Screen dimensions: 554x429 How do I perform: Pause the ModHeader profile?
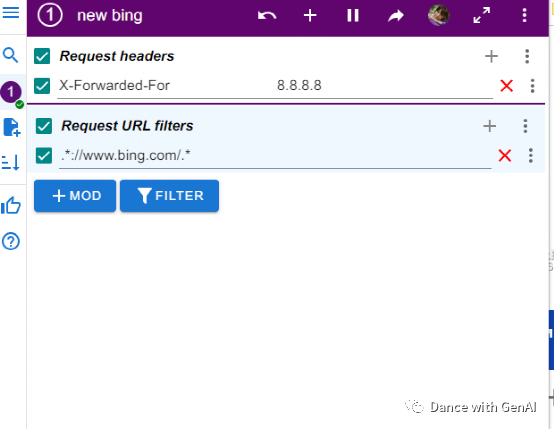pyautogui.click(x=353, y=16)
